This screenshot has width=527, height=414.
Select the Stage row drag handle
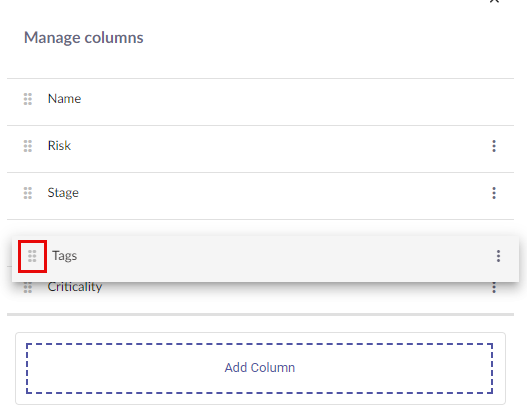coord(28,193)
